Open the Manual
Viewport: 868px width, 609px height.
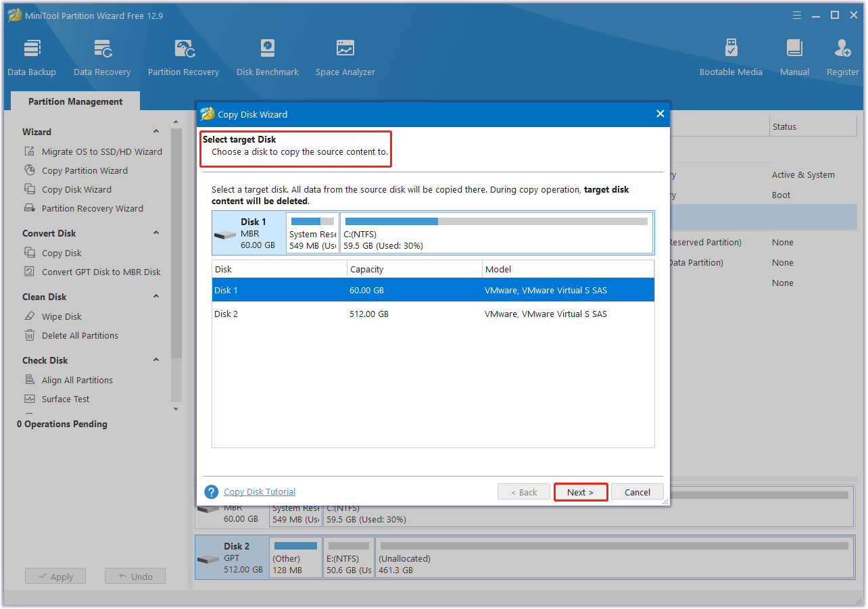tap(794, 55)
